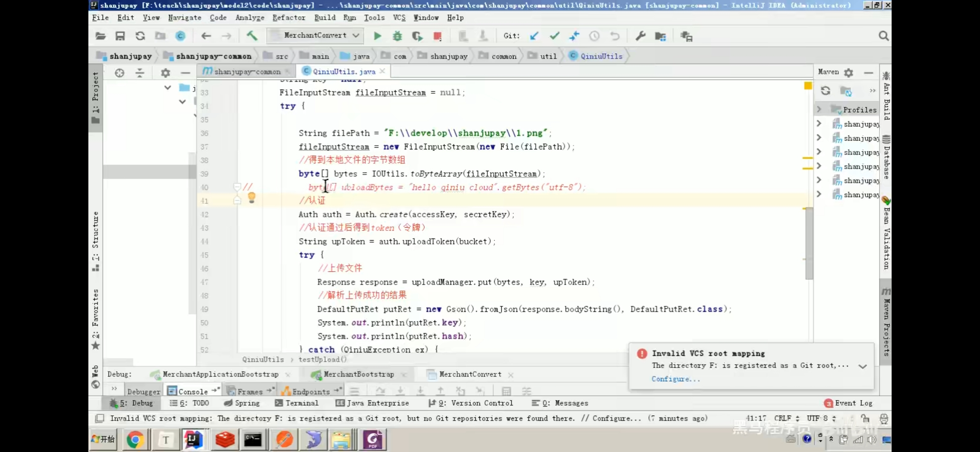This screenshot has height=452, width=980.
Task: Reimport Maven projects with the refresh icon
Action: coord(825,90)
